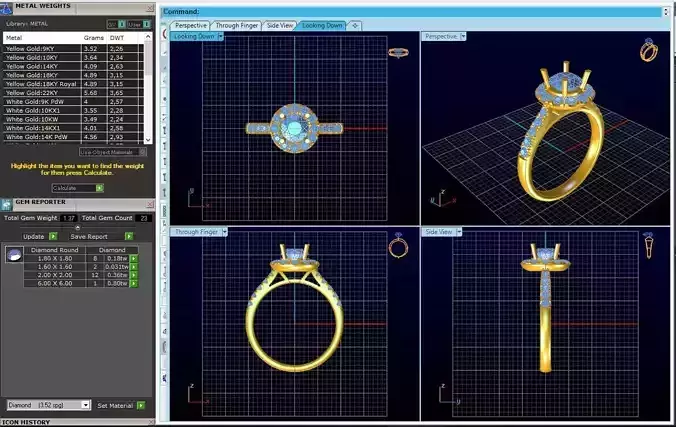
Task: Click the metal list scrollbar thumb
Action: [148, 57]
